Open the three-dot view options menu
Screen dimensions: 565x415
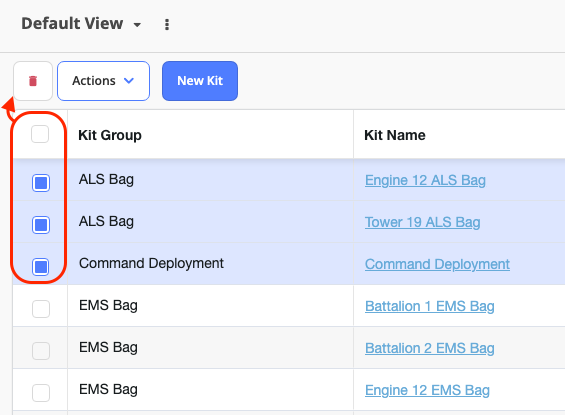pos(166,24)
